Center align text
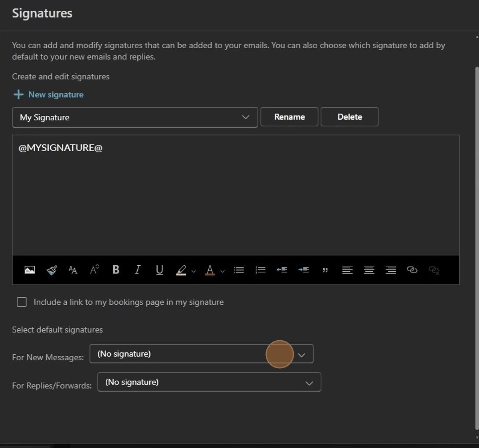This screenshot has height=448, width=479. (369, 270)
